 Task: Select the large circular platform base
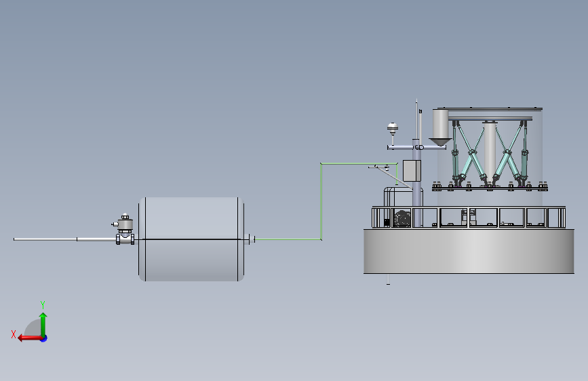[469, 252]
